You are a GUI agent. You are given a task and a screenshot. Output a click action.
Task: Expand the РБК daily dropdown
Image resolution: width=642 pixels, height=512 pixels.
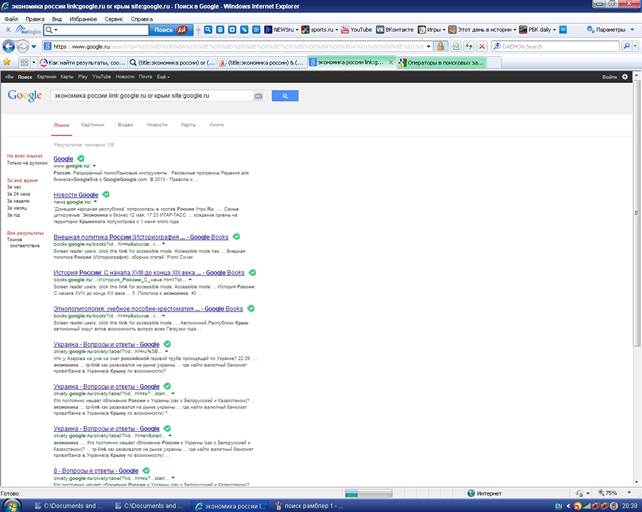(554, 30)
